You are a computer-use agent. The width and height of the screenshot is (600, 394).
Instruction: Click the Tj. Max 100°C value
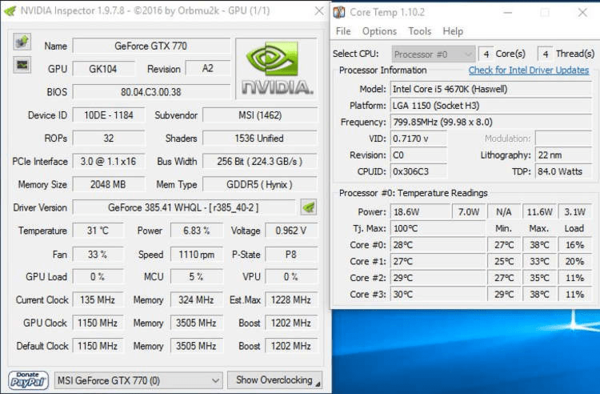coord(437,228)
